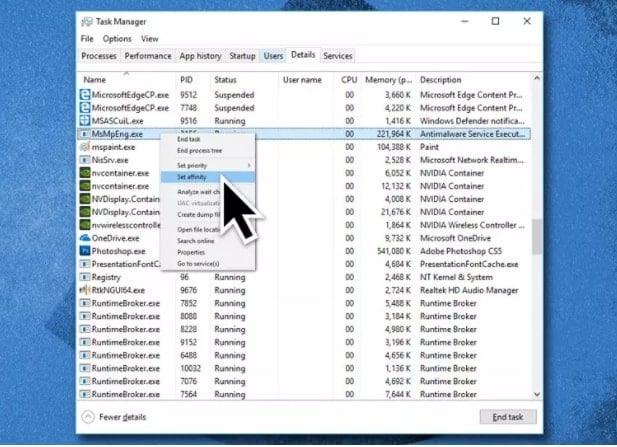Choose Set affinity in context menu
This screenshot has width=617, height=447.
[208, 177]
